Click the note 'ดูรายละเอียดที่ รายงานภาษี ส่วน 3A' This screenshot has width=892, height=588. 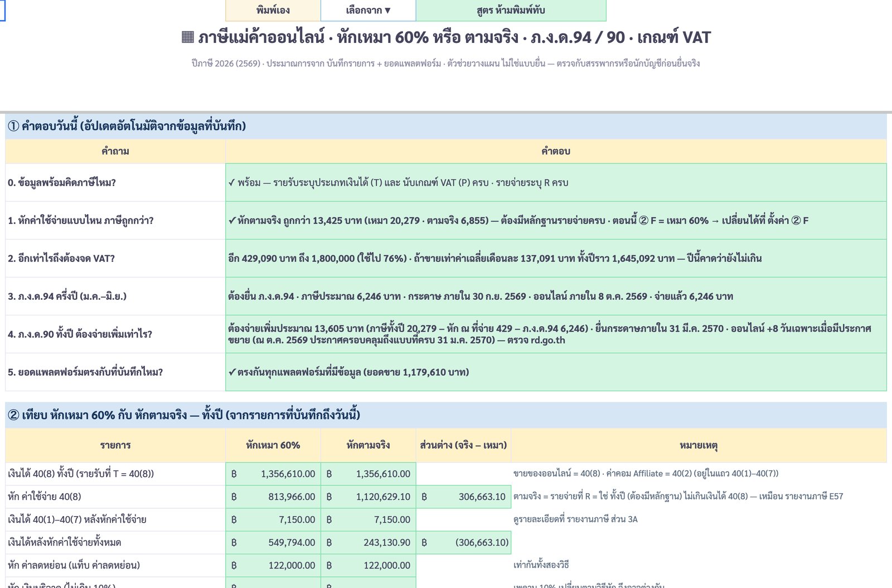pyautogui.click(x=699, y=519)
